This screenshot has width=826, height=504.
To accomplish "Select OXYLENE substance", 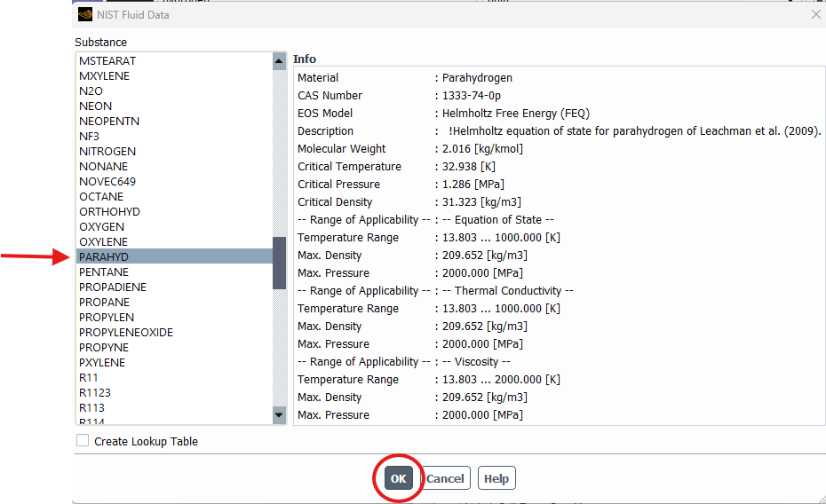I will tap(174, 242).
